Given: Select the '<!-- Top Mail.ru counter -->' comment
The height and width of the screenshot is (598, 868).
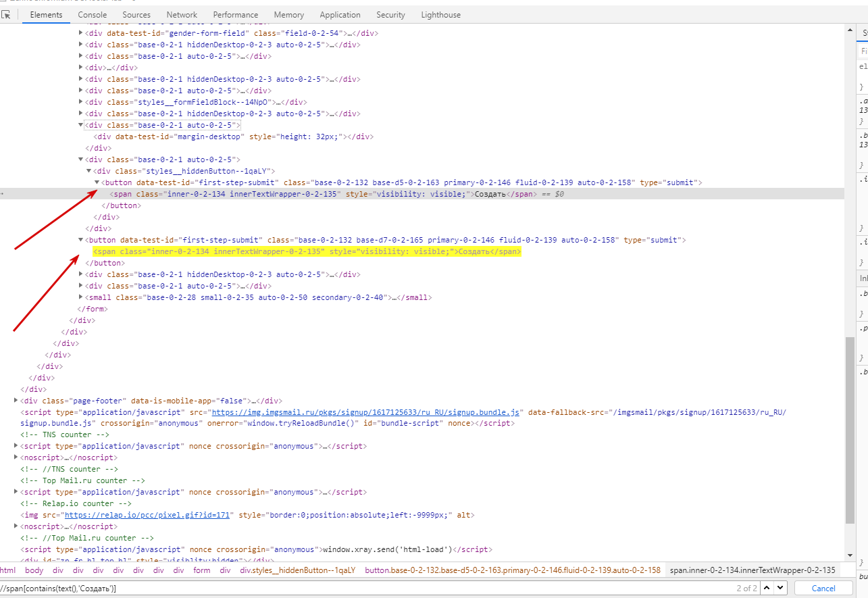Looking at the screenshot, I should pos(83,480).
